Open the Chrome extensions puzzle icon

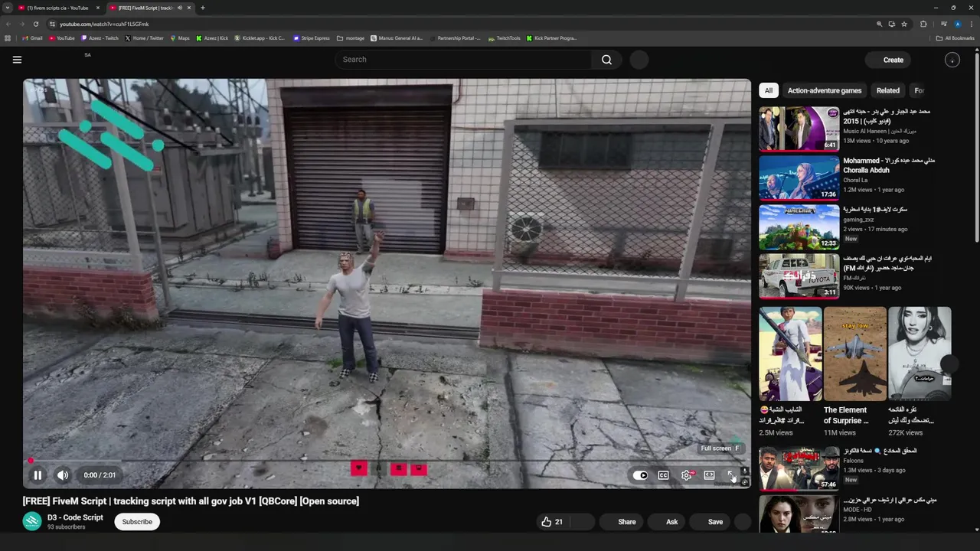coord(923,24)
